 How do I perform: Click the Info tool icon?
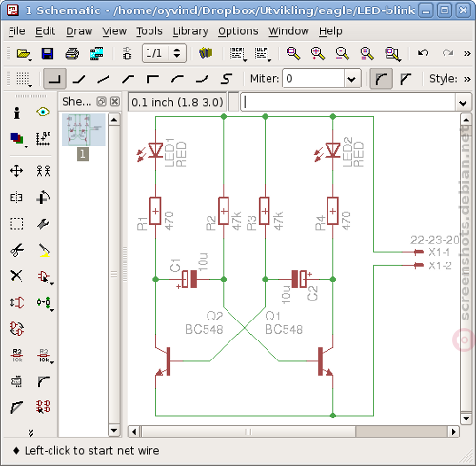click(x=17, y=112)
